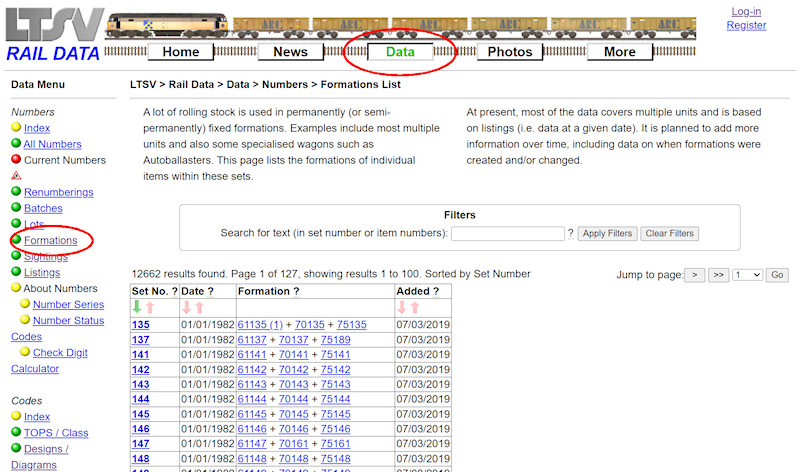Screen dimensions: 800x472
Task: Click the Log-in link
Action: tap(746, 11)
